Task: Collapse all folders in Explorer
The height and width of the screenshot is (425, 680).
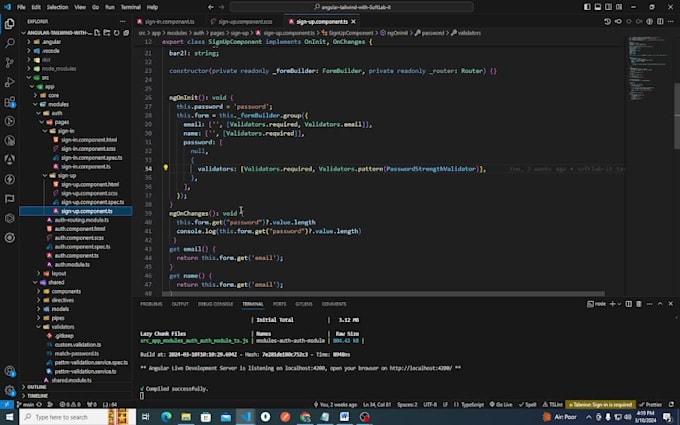Action: [x=126, y=33]
